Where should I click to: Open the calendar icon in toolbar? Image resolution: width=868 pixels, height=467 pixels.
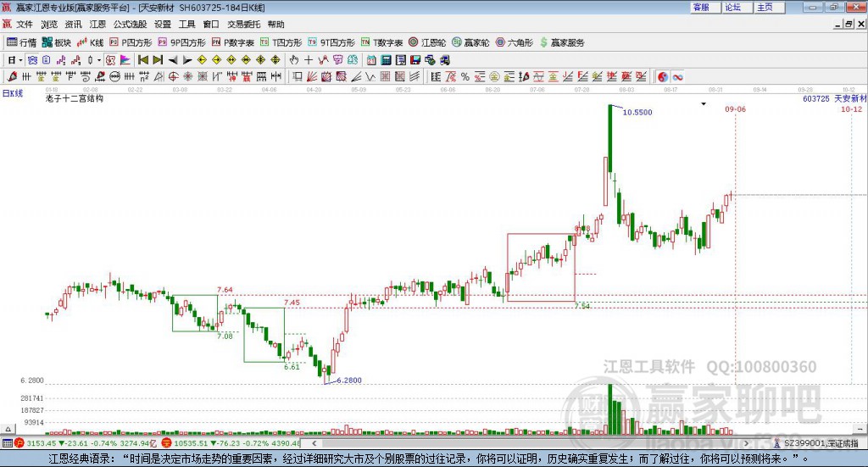pyautogui.click(x=371, y=60)
